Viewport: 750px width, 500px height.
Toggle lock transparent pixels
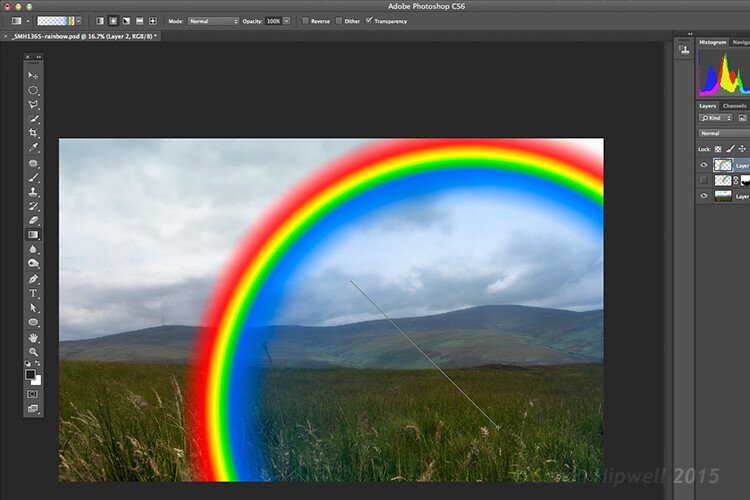718,149
